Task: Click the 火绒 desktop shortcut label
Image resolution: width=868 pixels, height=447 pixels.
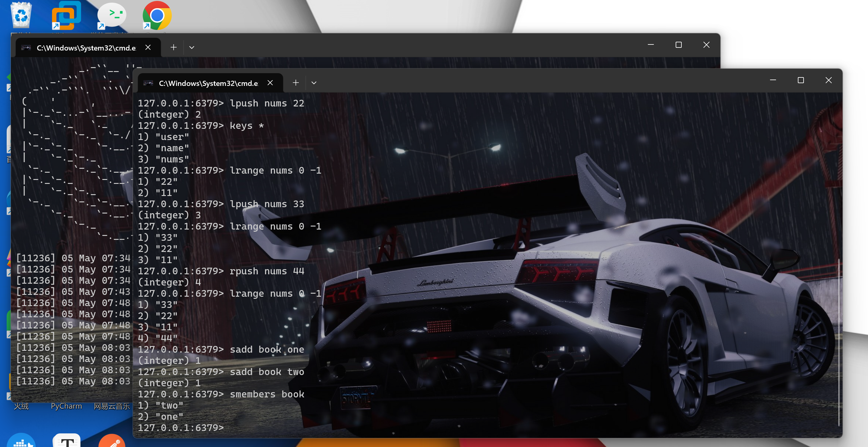Action: [21, 406]
